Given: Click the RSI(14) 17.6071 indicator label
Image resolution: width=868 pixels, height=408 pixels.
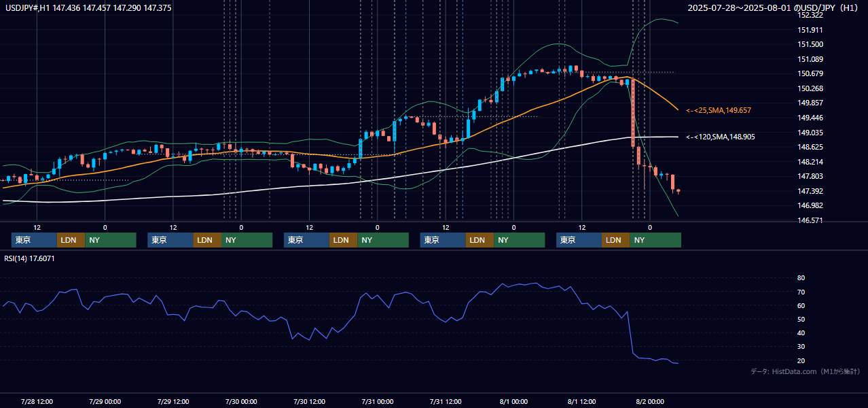Looking at the screenshot, I should click(x=30, y=258).
